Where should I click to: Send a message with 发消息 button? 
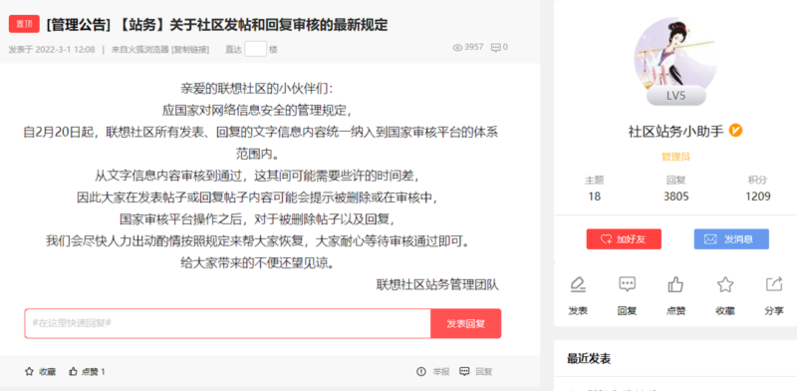click(731, 239)
